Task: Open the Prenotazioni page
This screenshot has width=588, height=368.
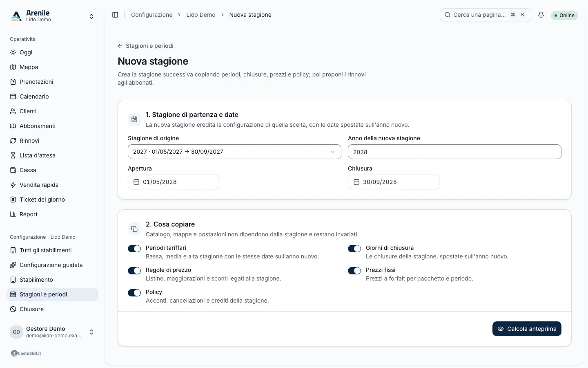Action: (52, 82)
